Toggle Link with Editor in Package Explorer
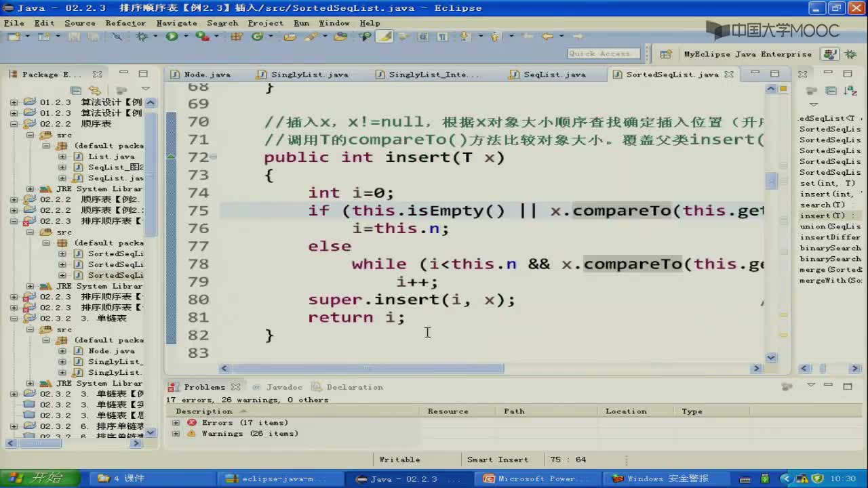868x488 pixels. point(95,89)
